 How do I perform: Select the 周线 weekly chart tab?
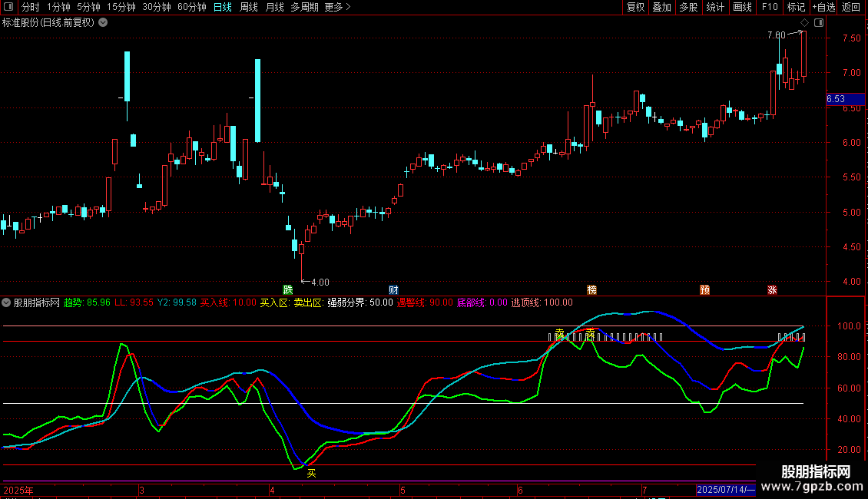(x=249, y=7)
